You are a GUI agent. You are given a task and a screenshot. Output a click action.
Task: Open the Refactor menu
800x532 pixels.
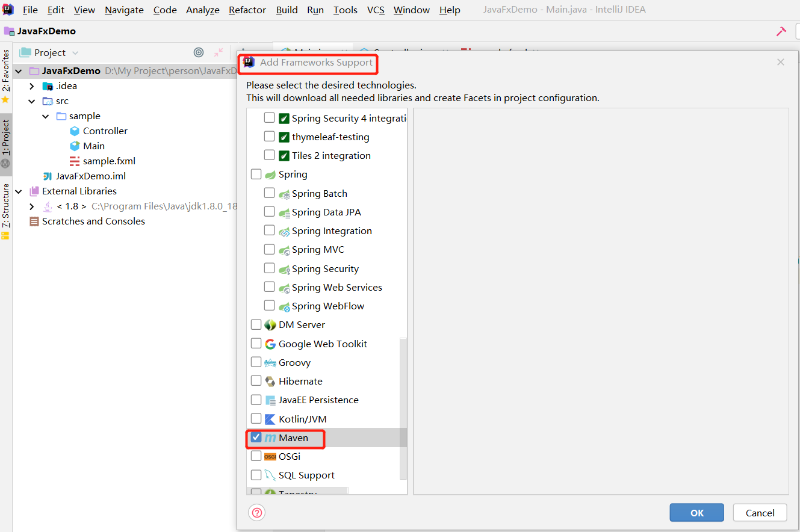click(249, 10)
